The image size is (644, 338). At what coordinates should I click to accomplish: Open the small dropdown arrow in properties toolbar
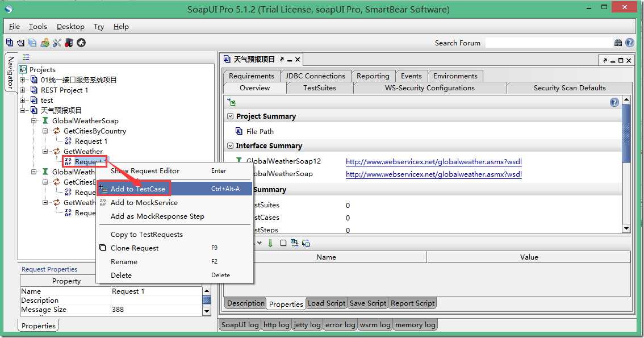(260, 243)
